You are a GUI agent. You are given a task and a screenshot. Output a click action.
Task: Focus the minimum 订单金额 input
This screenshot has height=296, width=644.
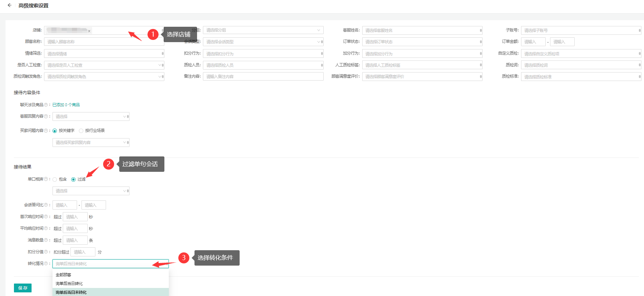(x=533, y=42)
